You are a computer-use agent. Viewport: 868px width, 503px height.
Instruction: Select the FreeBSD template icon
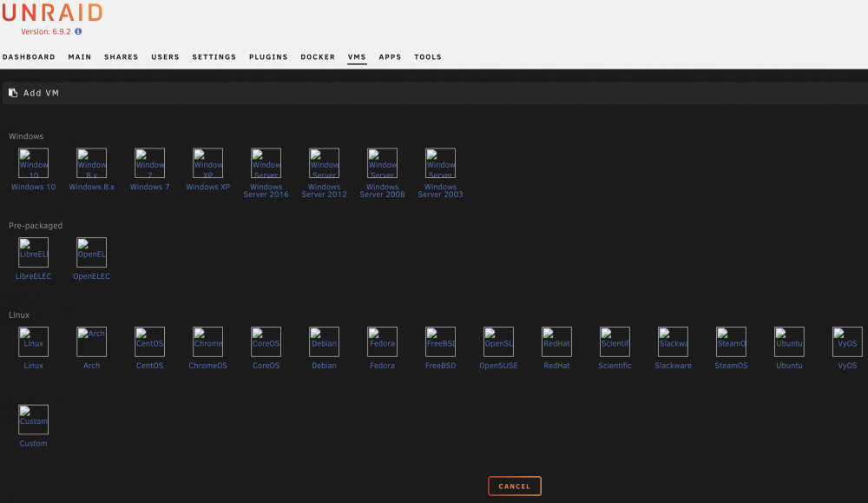(x=440, y=341)
